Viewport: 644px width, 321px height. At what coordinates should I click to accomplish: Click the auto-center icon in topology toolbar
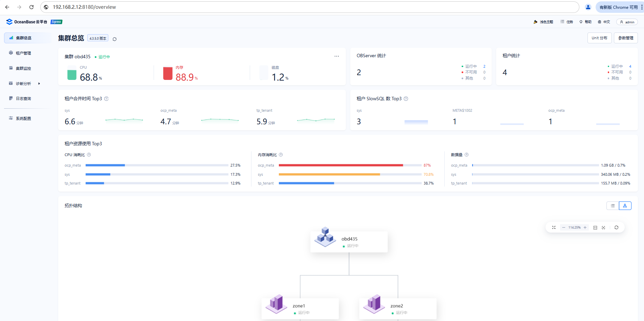(603, 228)
